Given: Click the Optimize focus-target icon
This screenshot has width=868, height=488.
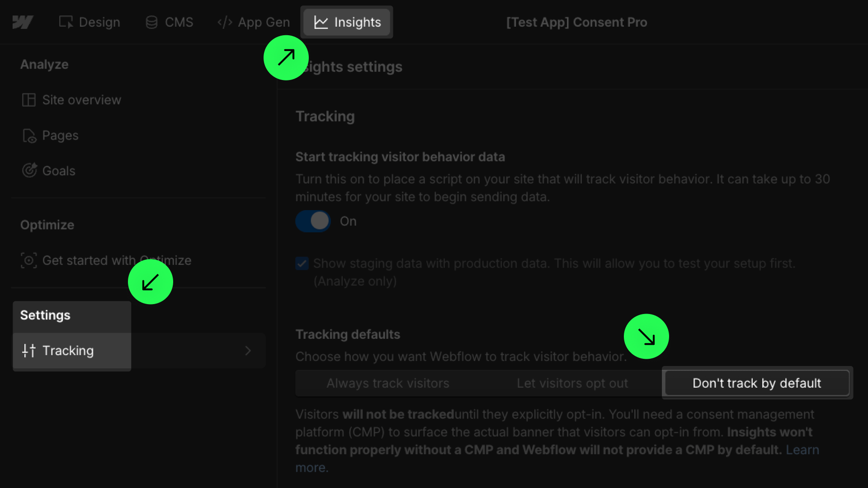Looking at the screenshot, I should click(x=29, y=261).
